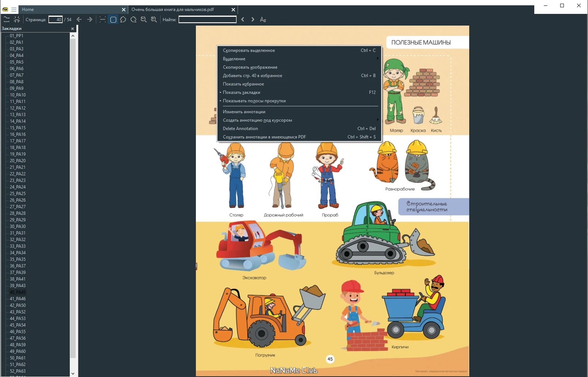
Task: Select the Fit Page view icon
Action: coord(113,19)
